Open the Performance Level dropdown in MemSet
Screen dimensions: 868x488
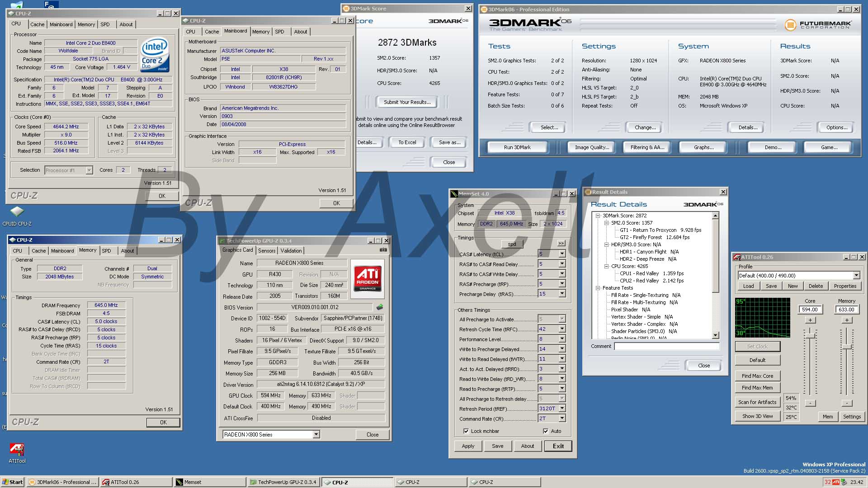click(x=562, y=339)
